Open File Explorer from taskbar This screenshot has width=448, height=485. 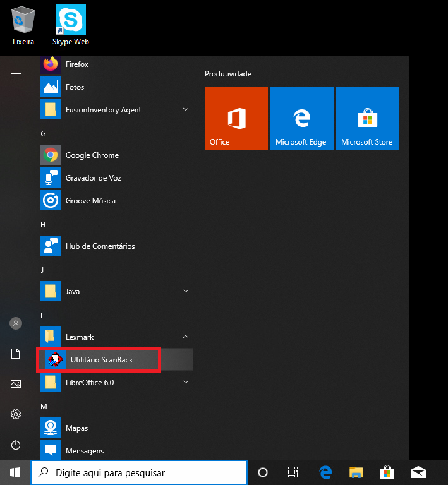(x=356, y=472)
